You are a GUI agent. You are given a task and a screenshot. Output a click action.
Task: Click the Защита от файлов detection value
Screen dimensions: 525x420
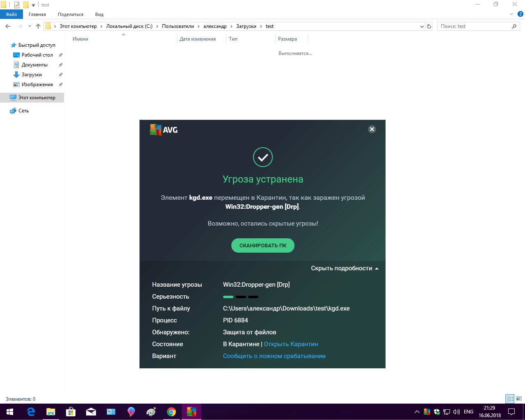(249, 332)
